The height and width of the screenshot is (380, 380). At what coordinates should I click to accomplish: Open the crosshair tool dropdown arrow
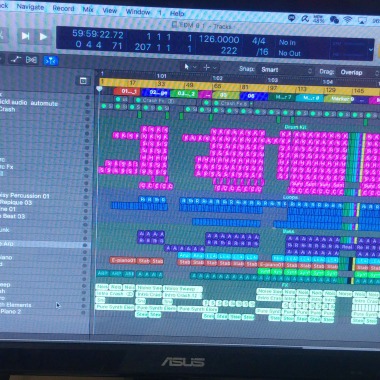[x=215, y=68]
